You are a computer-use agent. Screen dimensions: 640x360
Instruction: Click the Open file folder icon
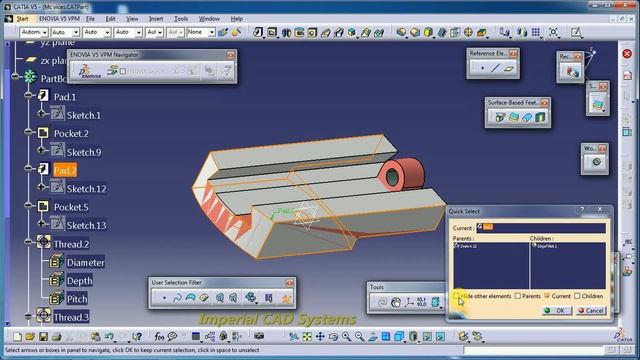click(x=30, y=336)
